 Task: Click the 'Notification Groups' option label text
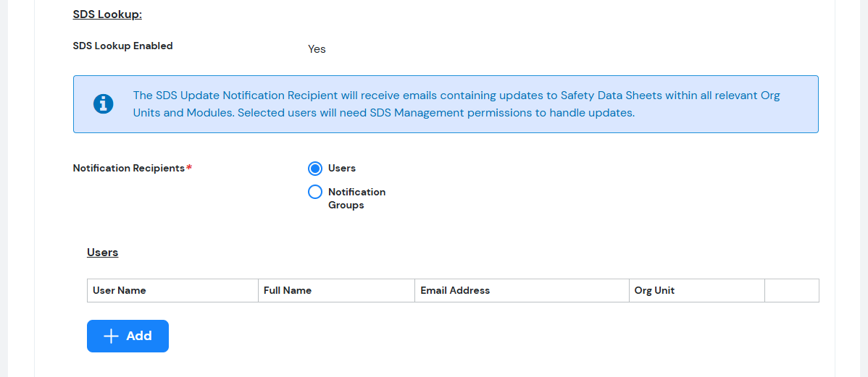(356, 198)
